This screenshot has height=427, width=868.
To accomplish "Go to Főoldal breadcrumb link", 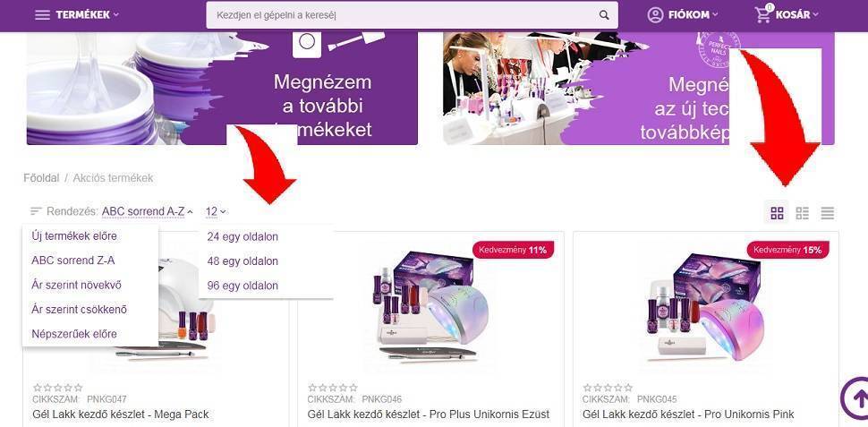I will (41, 178).
